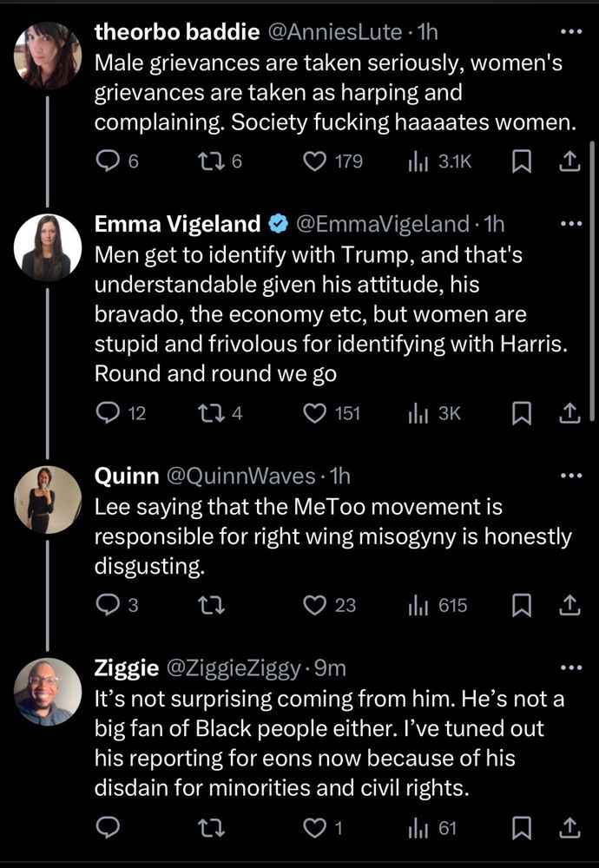Tap Ziggie's profile avatar

[48, 691]
